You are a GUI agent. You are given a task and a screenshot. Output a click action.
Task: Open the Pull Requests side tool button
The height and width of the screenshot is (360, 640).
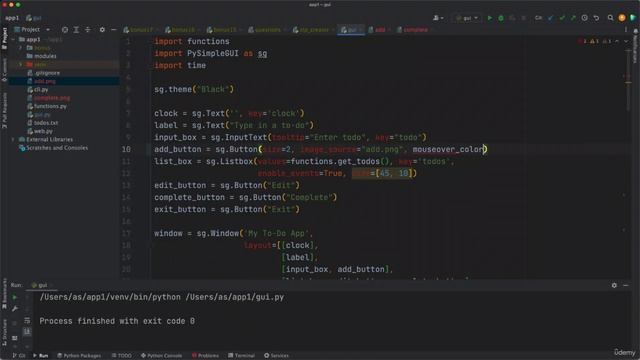4,110
